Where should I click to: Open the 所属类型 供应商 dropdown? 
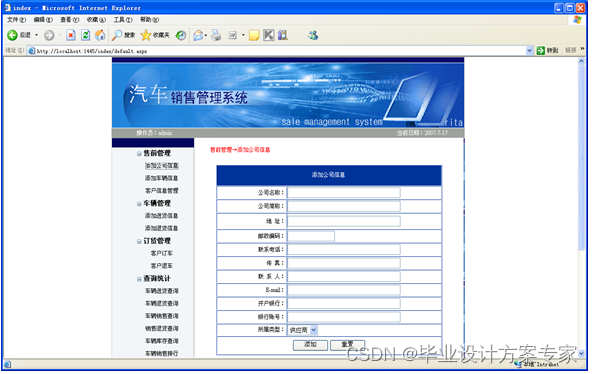click(303, 331)
